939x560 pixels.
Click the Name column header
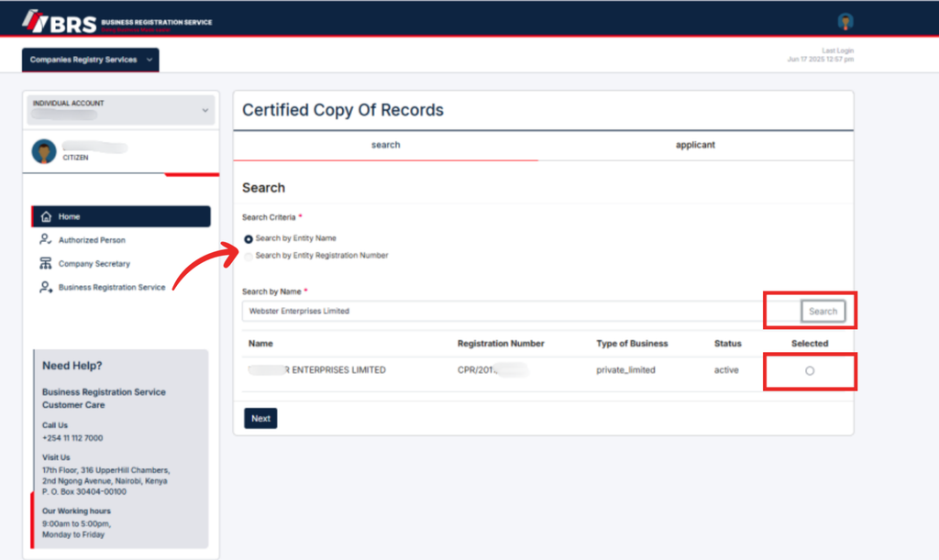click(x=260, y=344)
